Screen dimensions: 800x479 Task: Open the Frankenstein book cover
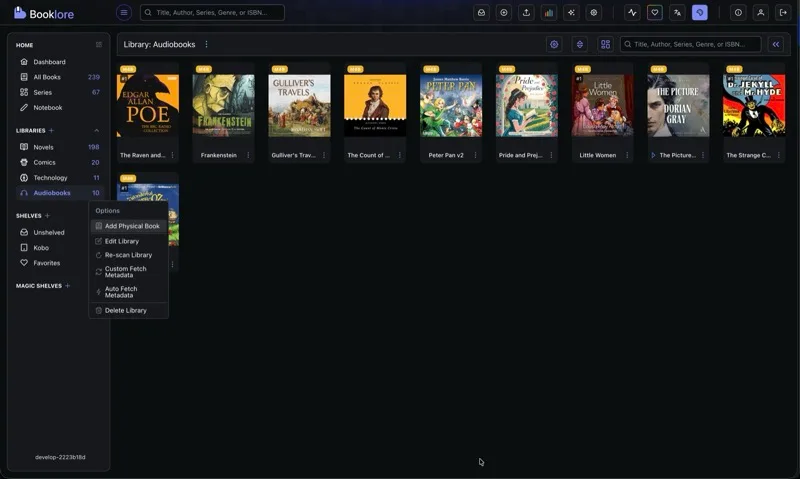click(223, 106)
